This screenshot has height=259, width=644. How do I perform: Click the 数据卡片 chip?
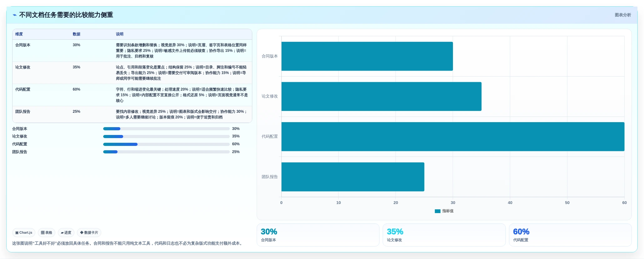[89, 232]
